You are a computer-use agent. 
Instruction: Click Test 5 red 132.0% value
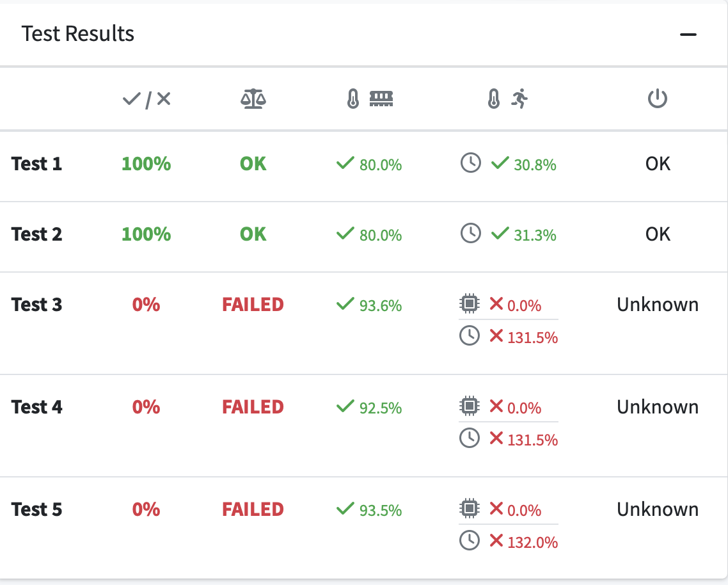(x=532, y=542)
